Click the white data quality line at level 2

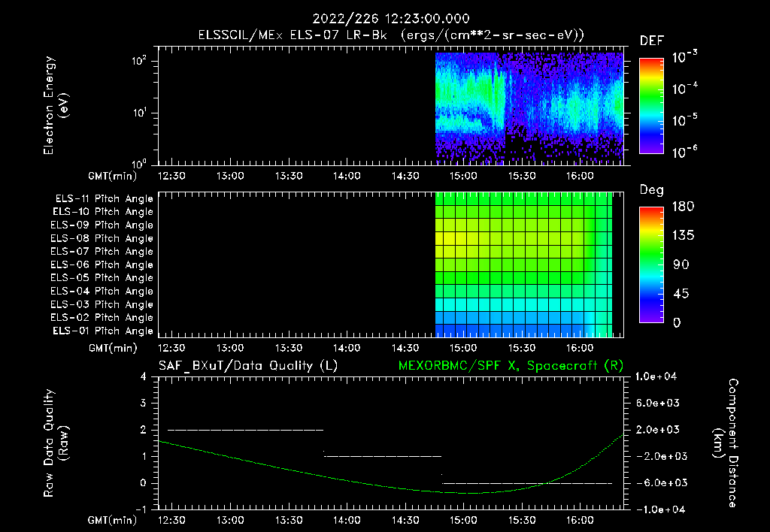(246, 430)
